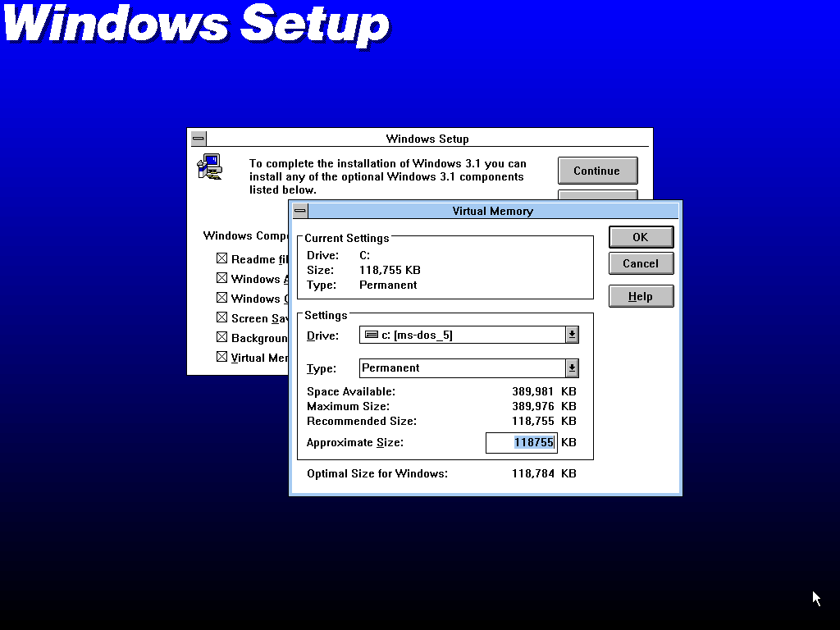Toggle the Virtual Memory checkbox

[x=221, y=357]
